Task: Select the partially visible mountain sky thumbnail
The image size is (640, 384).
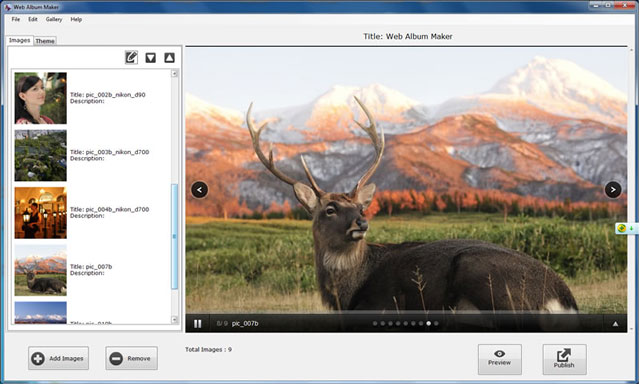Action: (x=40, y=313)
